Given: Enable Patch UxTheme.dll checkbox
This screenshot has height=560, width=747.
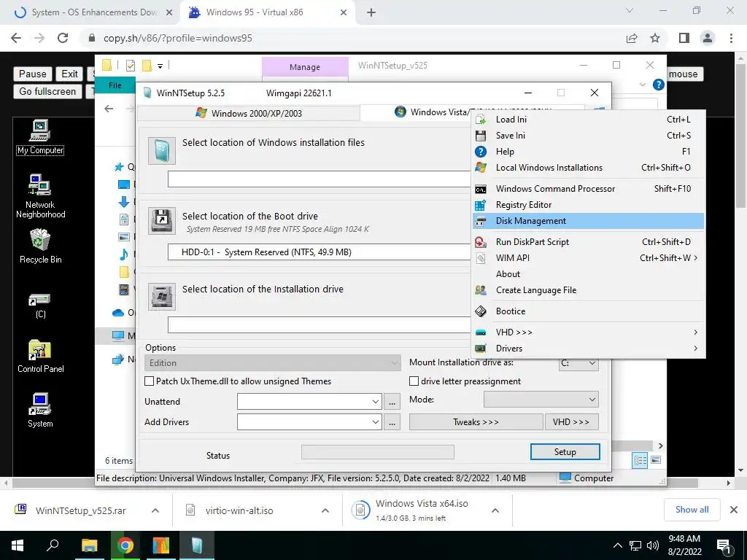Looking at the screenshot, I should pos(149,381).
